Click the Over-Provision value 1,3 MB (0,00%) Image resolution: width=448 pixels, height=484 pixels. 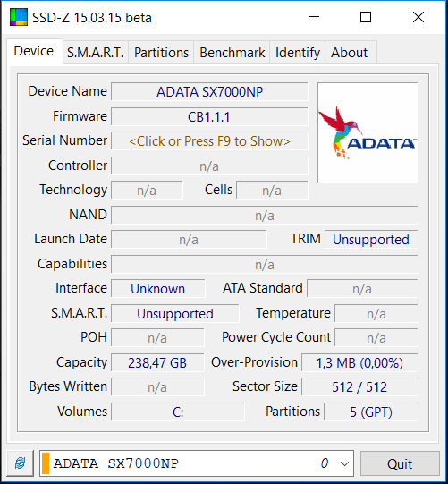(359, 363)
